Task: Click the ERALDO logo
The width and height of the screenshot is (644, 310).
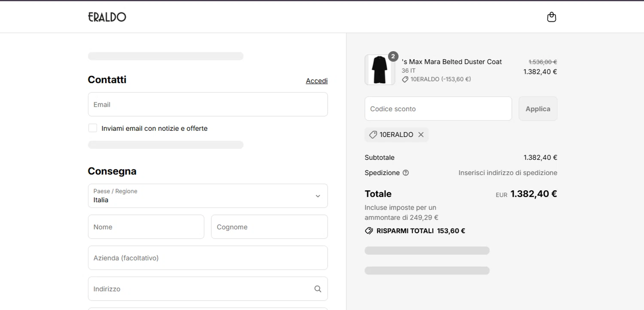Action: [107, 17]
